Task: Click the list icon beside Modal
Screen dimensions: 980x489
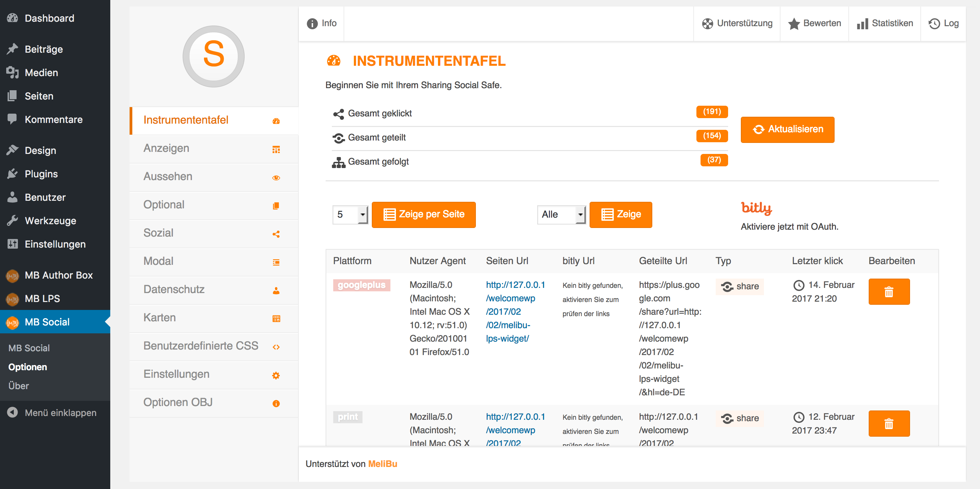Action: [x=276, y=262]
